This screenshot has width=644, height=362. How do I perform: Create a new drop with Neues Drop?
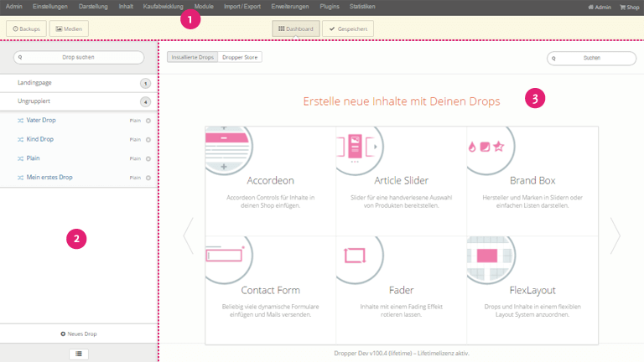point(79,334)
